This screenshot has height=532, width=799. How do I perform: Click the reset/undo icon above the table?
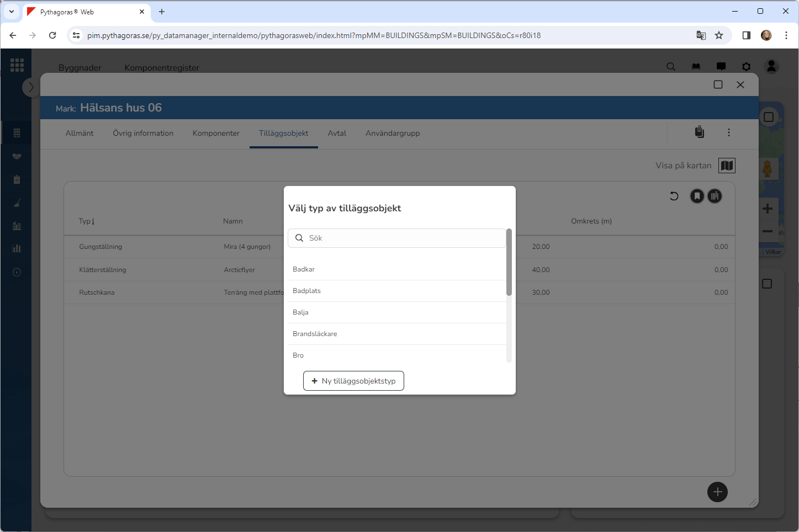coord(674,196)
